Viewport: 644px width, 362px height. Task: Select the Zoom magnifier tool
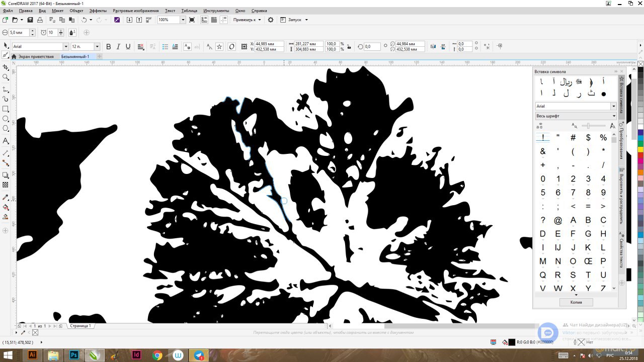(6, 77)
